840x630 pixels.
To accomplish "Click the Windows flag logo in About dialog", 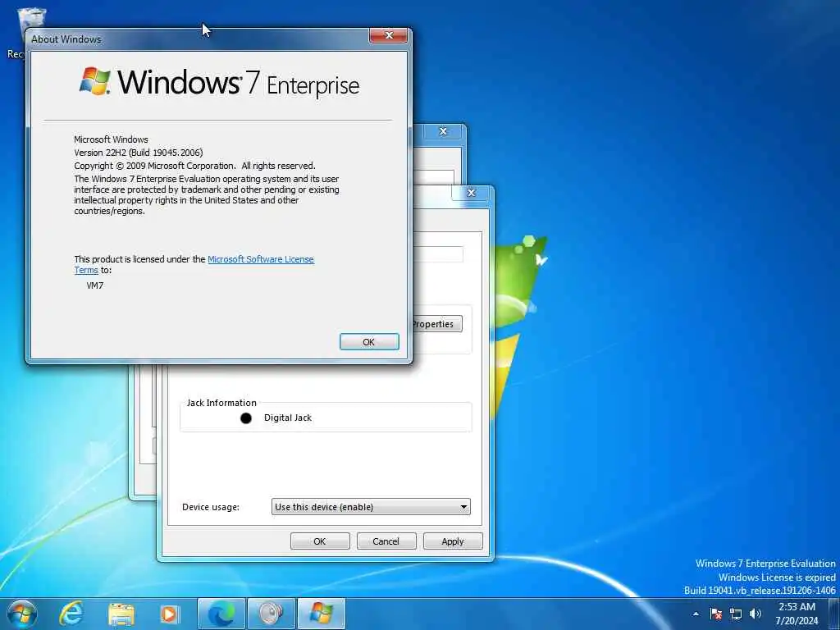I will point(95,82).
